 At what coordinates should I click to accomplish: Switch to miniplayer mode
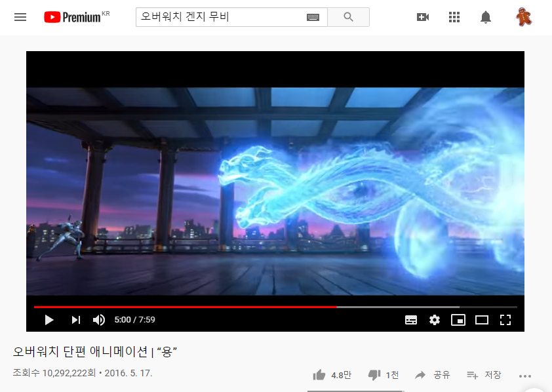click(x=458, y=320)
